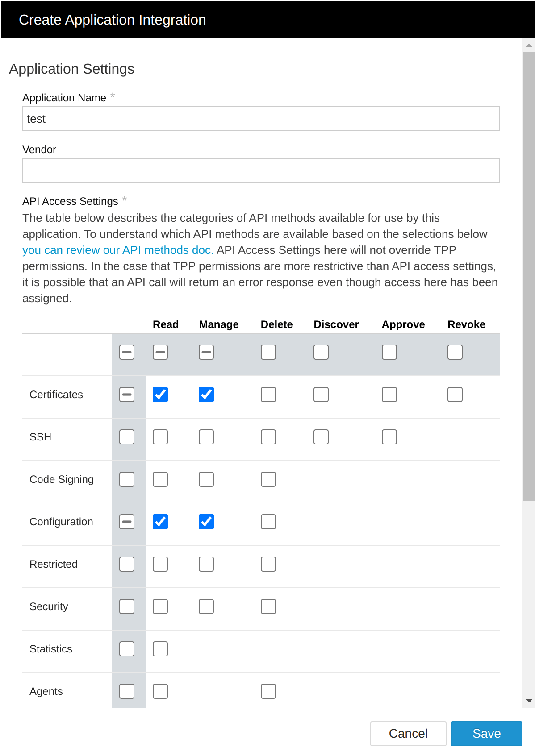Uncheck Certificates Read permission checkbox
The height and width of the screenshot is (756, 535).
point(160,395)
